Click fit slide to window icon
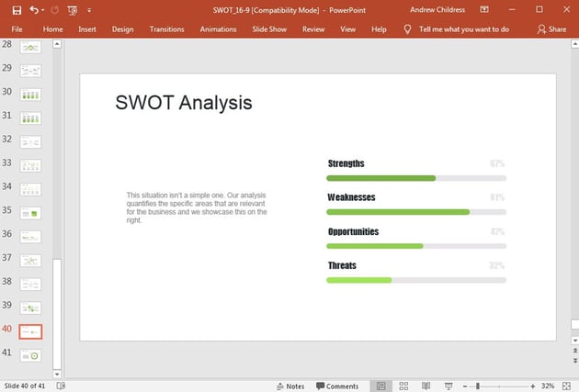 [x=568, y=386]
